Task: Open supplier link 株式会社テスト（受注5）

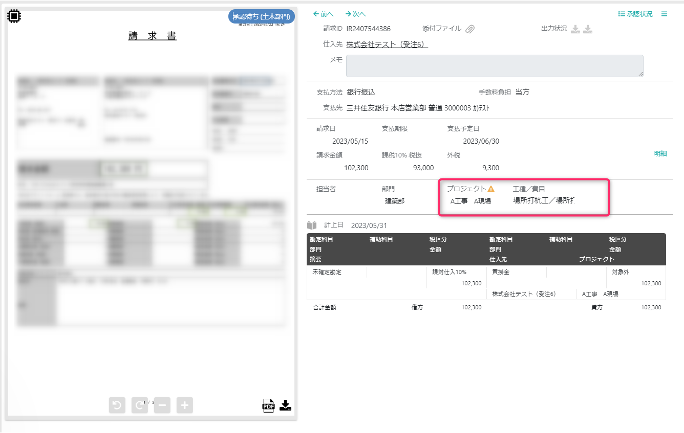Action: point(387,44)
